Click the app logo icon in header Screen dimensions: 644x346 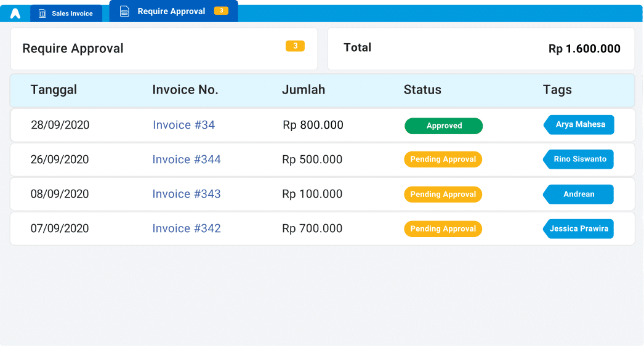click(15, 14)
